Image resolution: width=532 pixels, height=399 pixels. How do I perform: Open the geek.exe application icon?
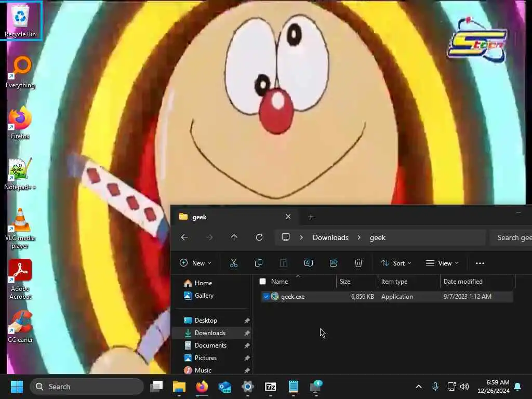point(275,297)
